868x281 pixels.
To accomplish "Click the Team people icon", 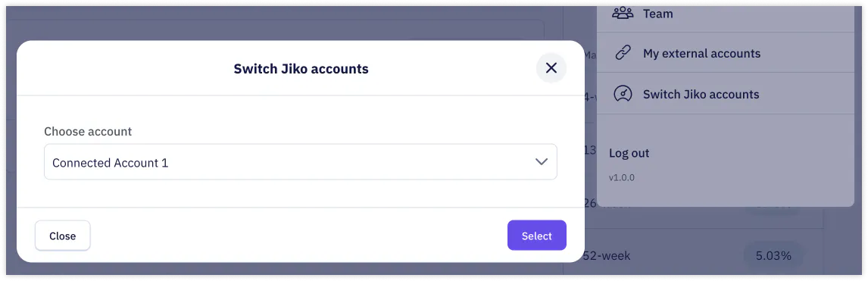I will 623,14.
